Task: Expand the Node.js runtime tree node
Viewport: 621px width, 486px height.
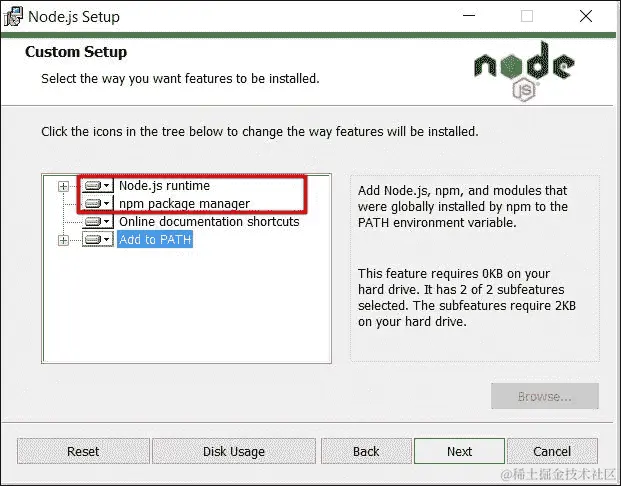Action: (63, 186)
